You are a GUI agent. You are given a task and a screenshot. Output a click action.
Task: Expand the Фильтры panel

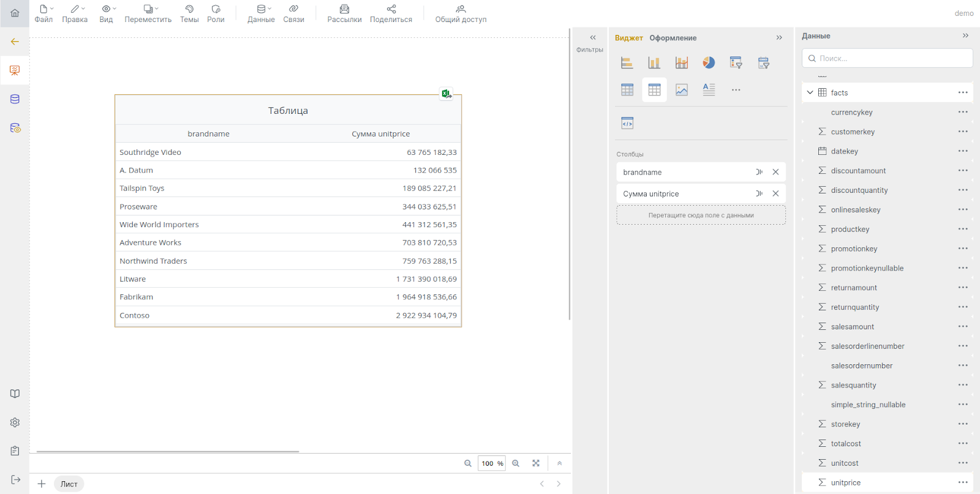pyautogui.click(x=593, y=38)
